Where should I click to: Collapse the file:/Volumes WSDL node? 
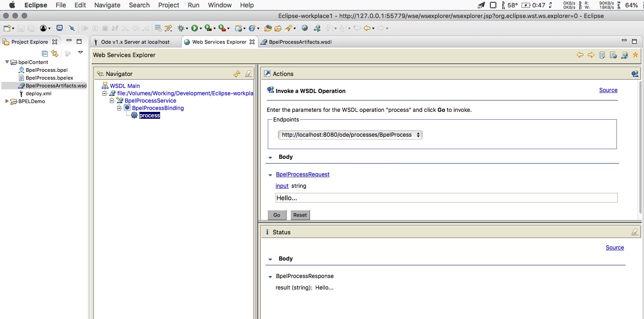104,93
